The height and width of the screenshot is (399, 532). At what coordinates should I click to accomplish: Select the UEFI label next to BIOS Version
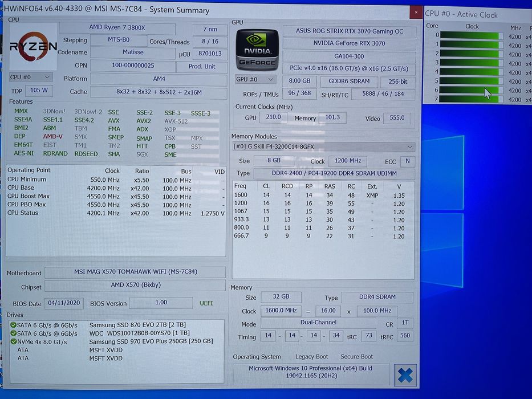(206, 303)
